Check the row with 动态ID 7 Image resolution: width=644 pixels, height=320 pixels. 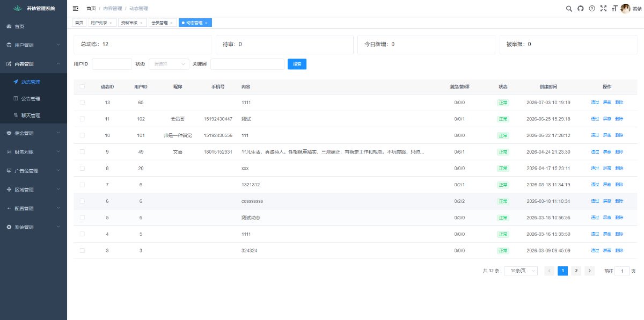coord(82,185)
